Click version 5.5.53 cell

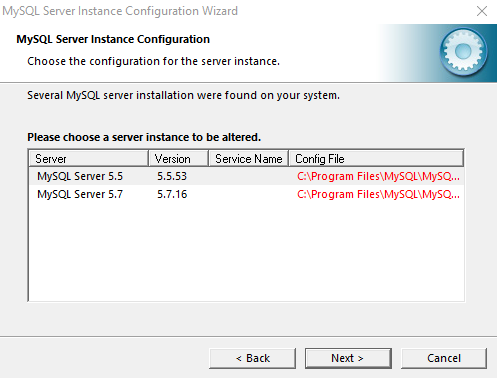coord(172,176)
